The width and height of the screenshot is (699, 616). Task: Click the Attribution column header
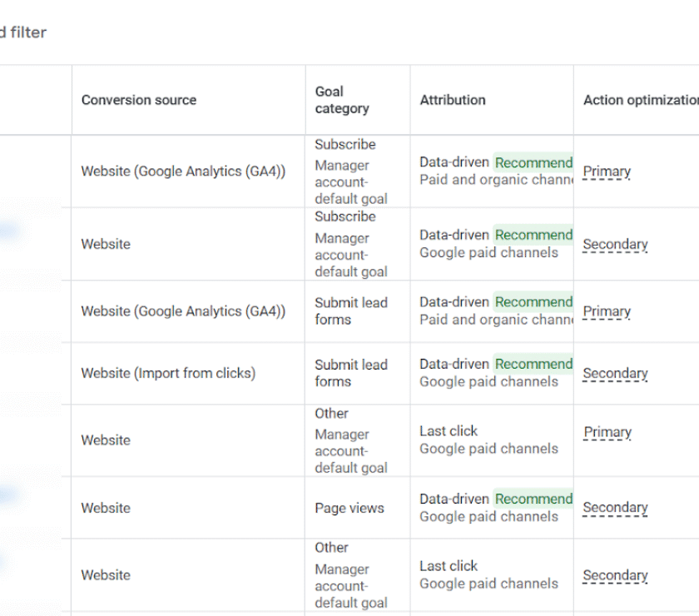point(453,100)
